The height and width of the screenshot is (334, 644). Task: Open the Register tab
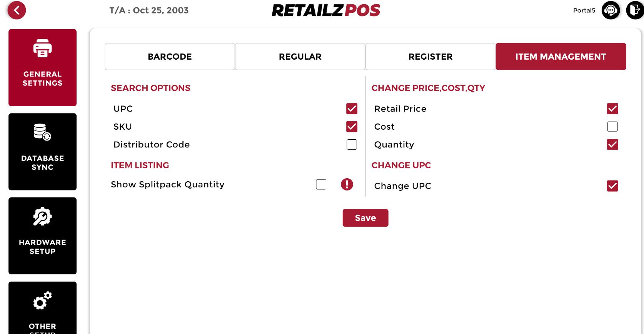(x=430, y=57)
